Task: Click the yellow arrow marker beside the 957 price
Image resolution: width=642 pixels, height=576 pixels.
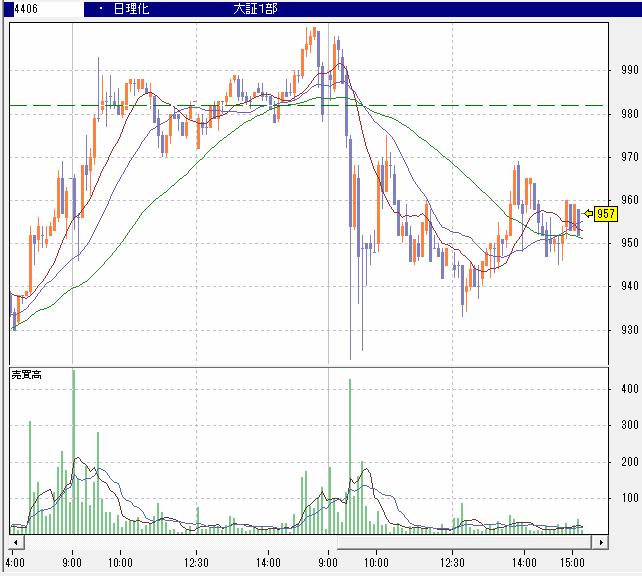Action: 588,213
